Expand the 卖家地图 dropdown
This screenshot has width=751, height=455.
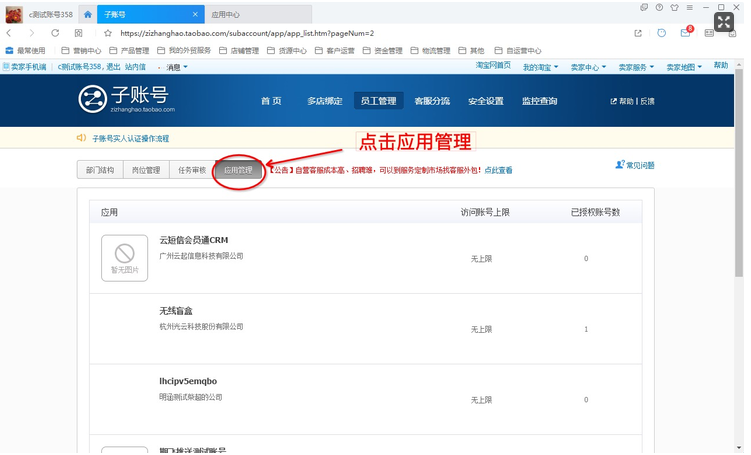point(684,67)
